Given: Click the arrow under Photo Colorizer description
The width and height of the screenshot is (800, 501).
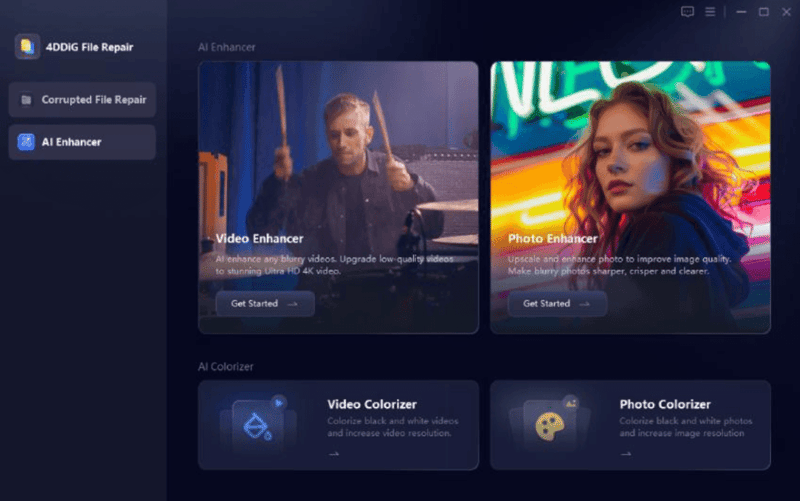Looking at the screenshot, I should click(625, 453).
